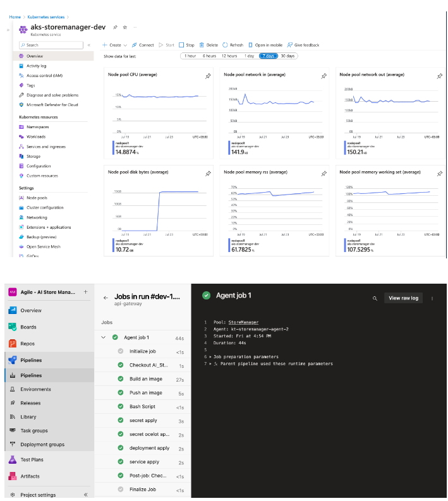Open StoreManager pool link in log
448x501 pixels.
pyautogui.click(x=243, y=322)
